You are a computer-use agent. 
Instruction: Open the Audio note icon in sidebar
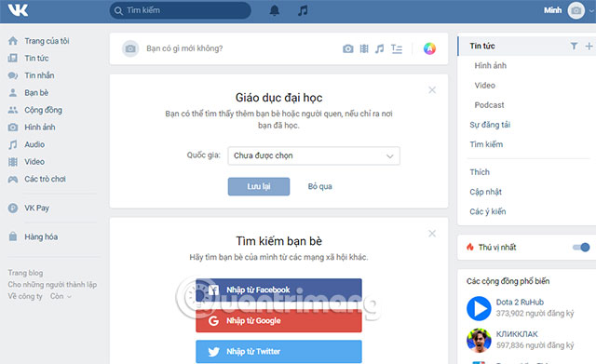pyautogui.click(x=13, y=144)
